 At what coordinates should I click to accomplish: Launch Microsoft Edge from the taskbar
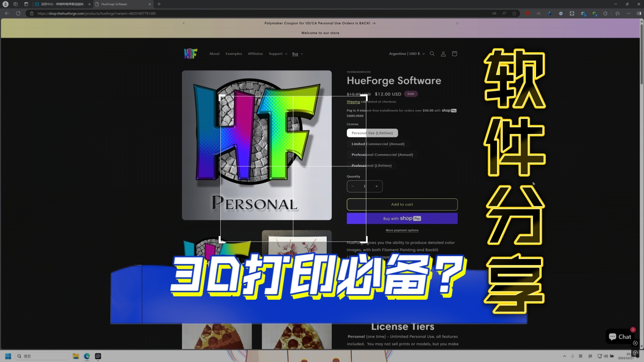pos(87,356)
